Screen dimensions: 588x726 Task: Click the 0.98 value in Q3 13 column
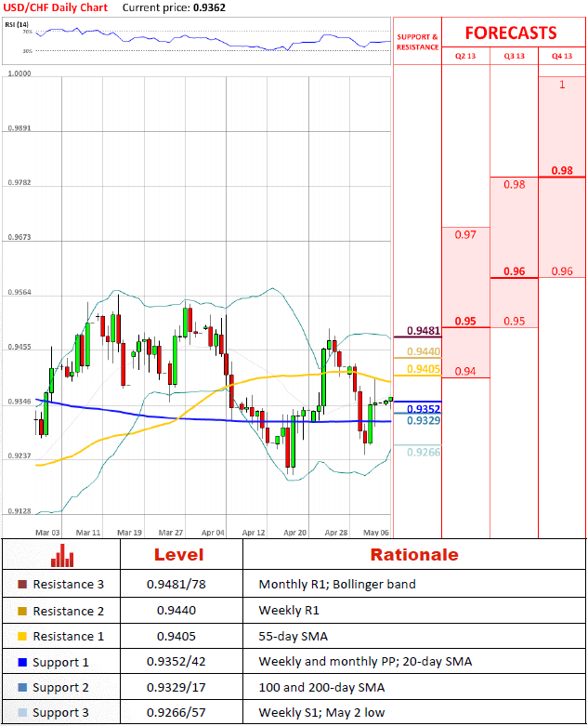click(x=514, y=185)
